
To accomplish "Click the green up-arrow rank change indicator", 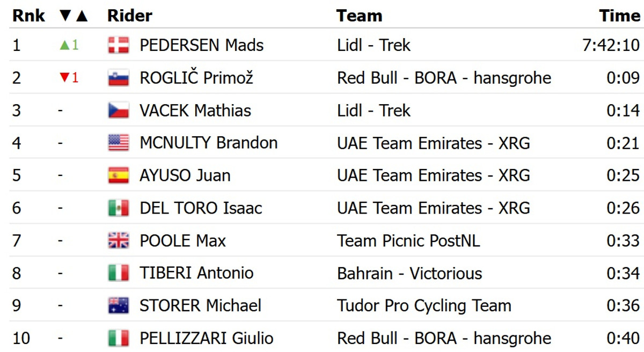I will (69, 45).
